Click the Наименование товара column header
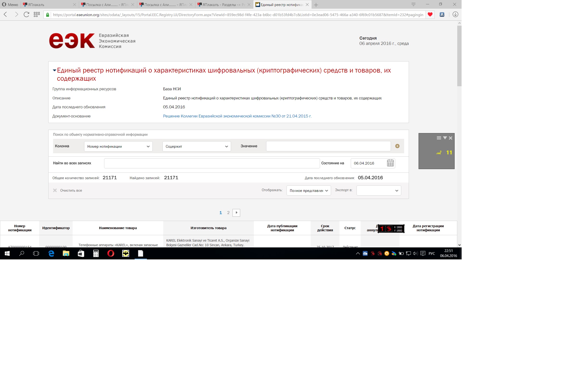Screen dimensions: 564x392 118,228
